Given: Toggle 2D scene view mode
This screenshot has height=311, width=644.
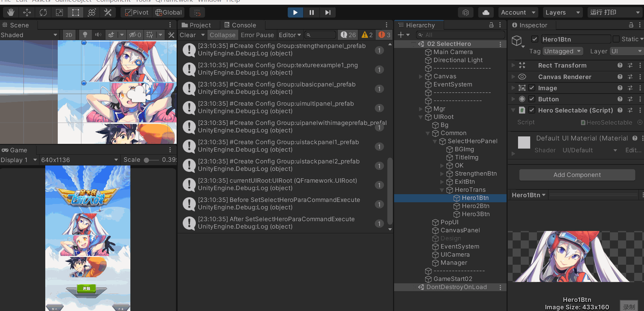Looking at the screenshot, I should tap(69, 35).
